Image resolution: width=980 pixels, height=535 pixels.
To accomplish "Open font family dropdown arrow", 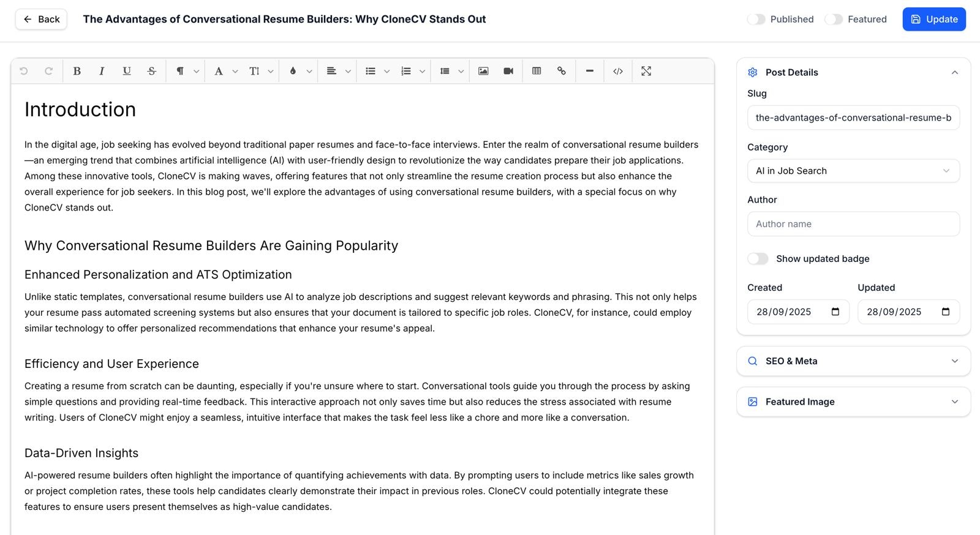I will pyautogui.click(x=235, y=72).
